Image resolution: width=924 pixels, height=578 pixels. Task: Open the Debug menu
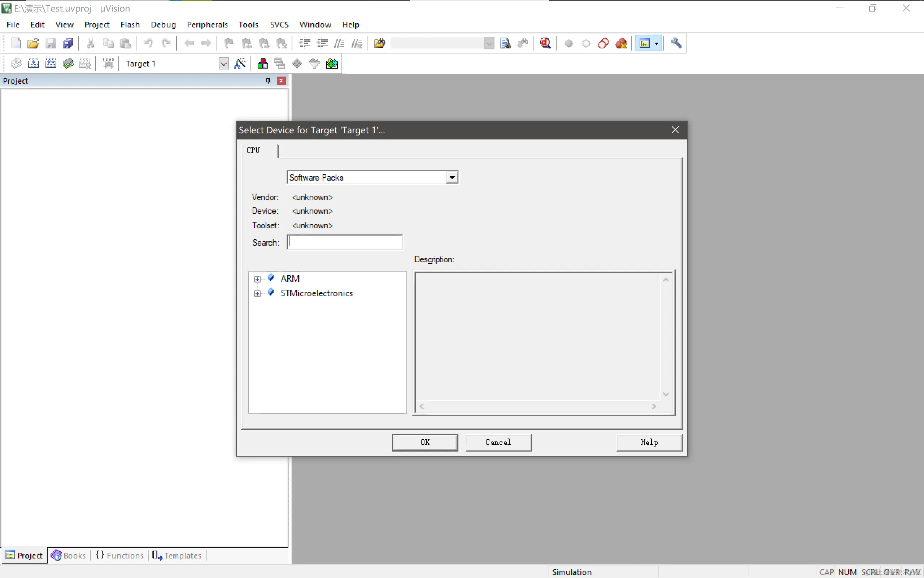(163, 25)
